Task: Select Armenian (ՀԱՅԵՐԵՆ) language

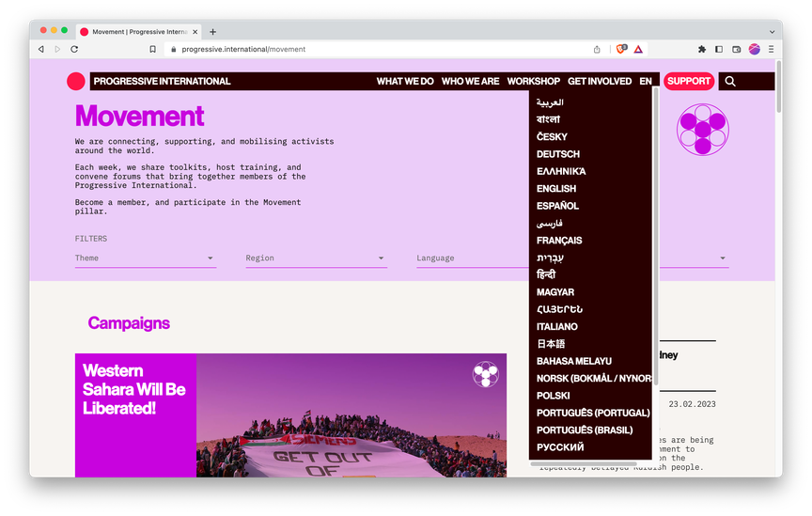Action: (x=559, y=309)
